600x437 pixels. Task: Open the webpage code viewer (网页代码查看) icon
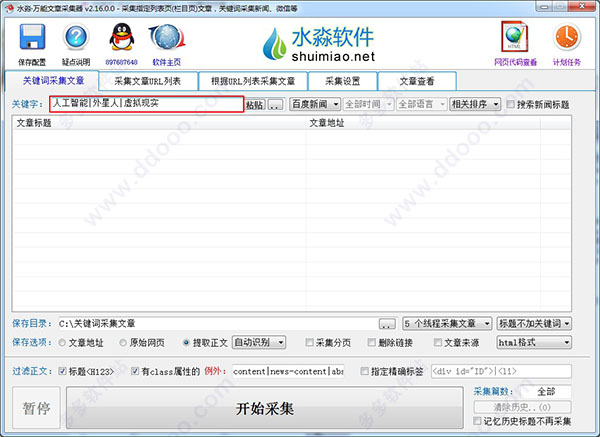pos(515,39)
